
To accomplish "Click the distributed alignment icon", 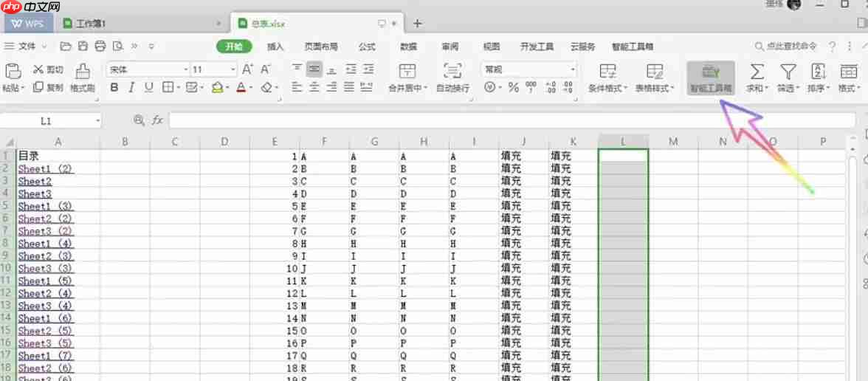I will (366, 87).
